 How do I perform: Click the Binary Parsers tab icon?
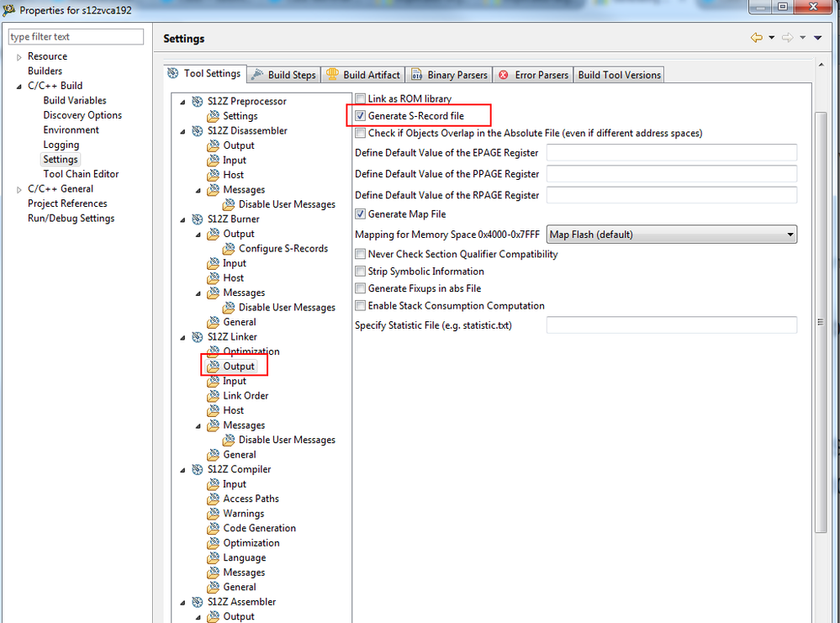[417, 75]
